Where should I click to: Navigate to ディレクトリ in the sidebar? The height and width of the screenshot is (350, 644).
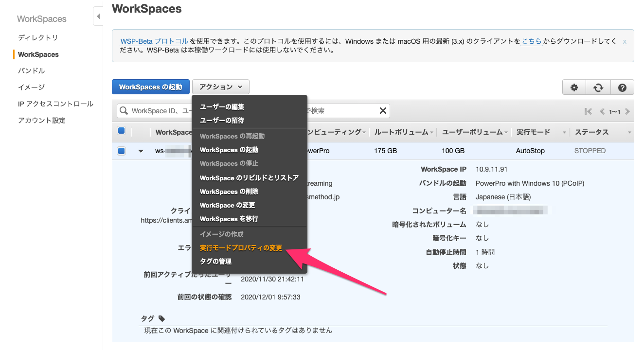point(38,38)
